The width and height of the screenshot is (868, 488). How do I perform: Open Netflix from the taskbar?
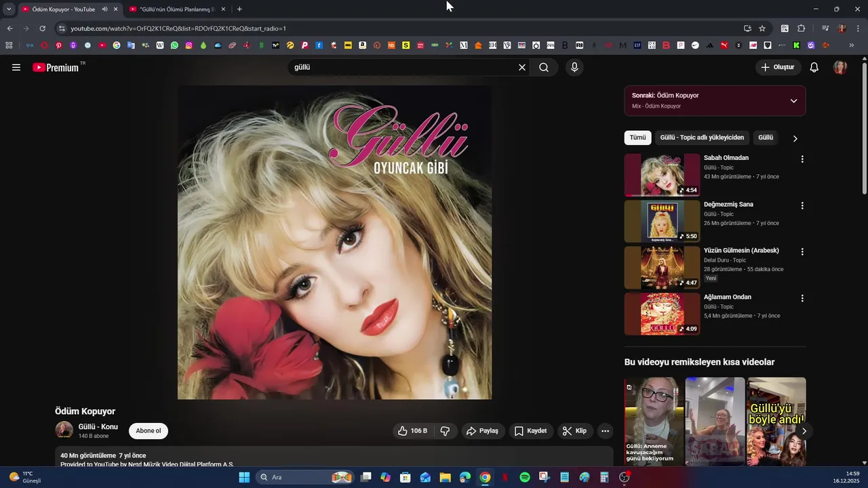pos(505,477)
